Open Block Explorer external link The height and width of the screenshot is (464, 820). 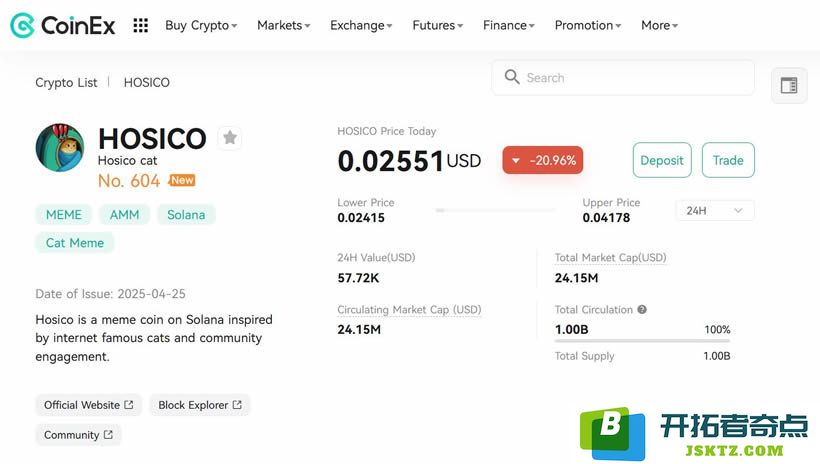[x=200, y=405]
